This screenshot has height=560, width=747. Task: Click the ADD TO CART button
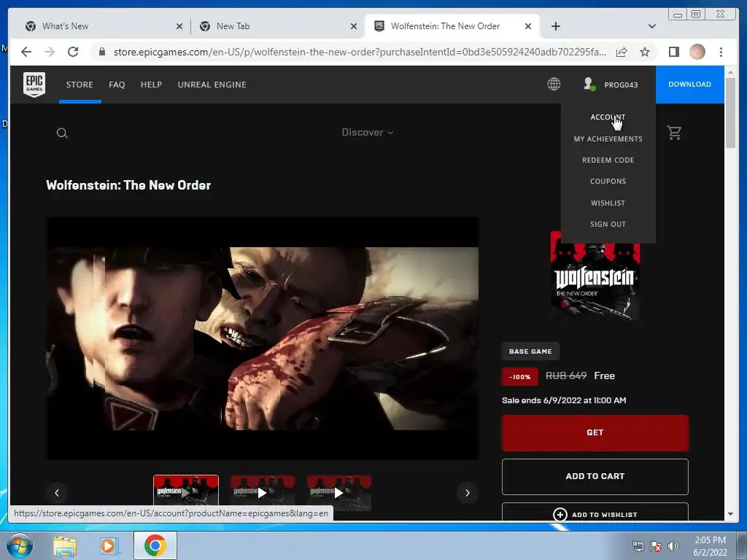coord(595,477)
